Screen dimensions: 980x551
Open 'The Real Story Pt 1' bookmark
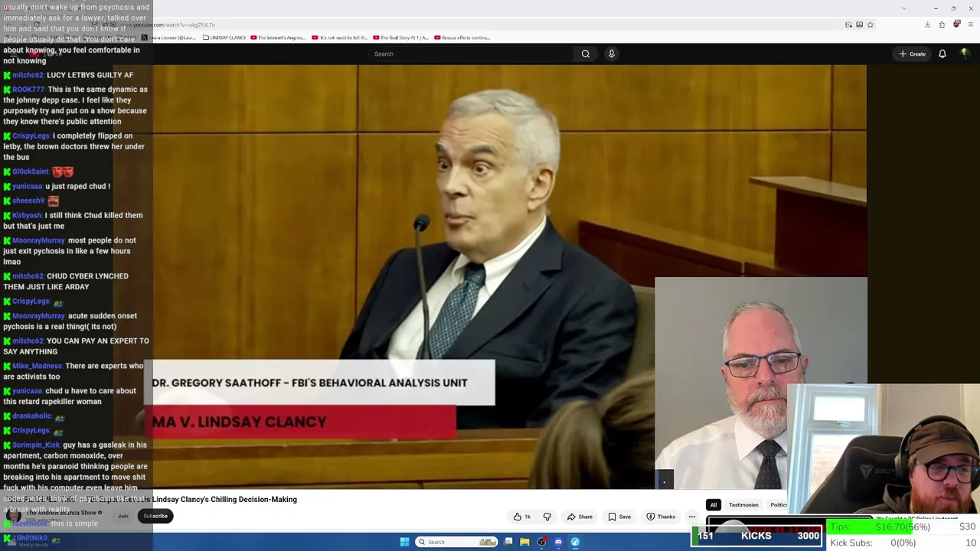point(400,37)
